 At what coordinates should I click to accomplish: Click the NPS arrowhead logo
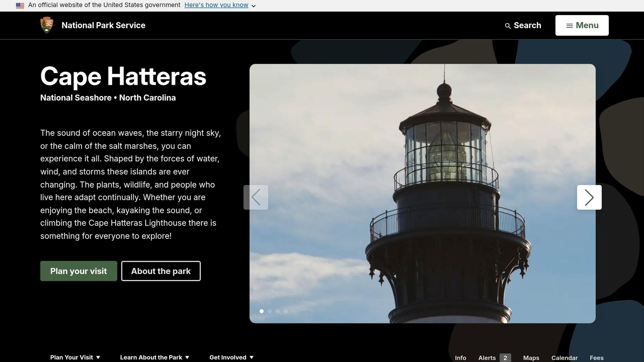[x=47, y=25]
